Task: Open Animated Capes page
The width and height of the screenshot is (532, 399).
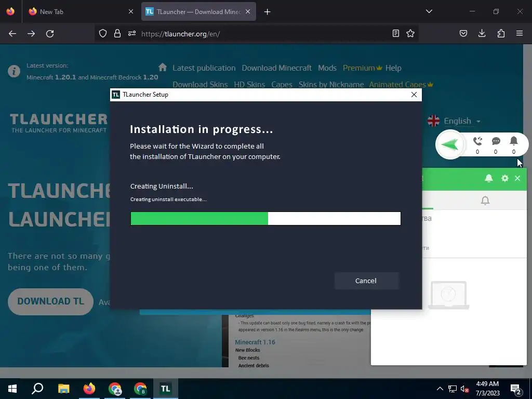Action: coord(401,85)
